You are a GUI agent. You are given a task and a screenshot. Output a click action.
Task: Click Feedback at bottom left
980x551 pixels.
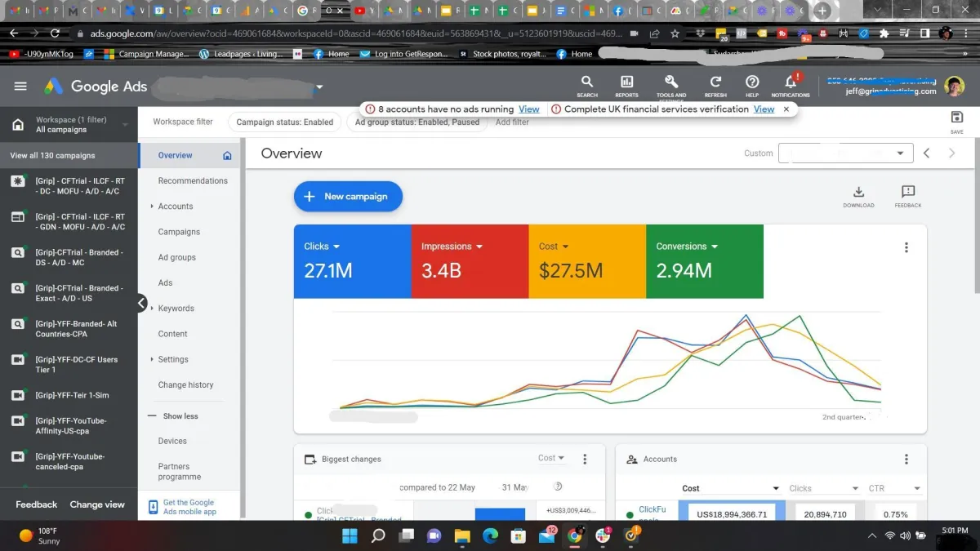pyautogui.click(x=36, y=504)
